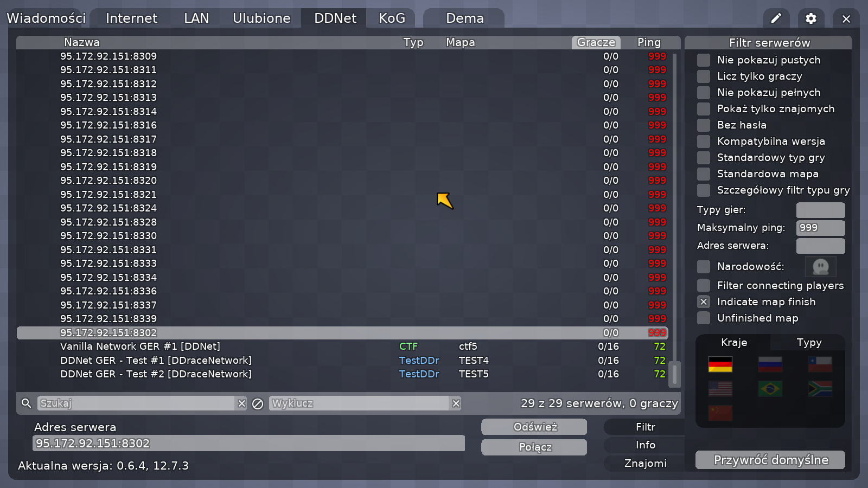Toggle Bez hasła filter checkbox
Image resolution: width=868 pixels, height=488 pixels.
click(704, 125)
